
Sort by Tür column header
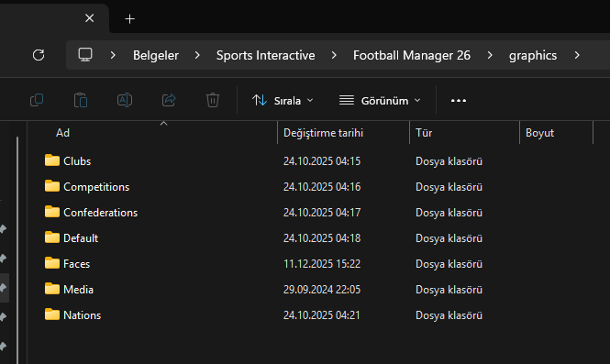424,133
